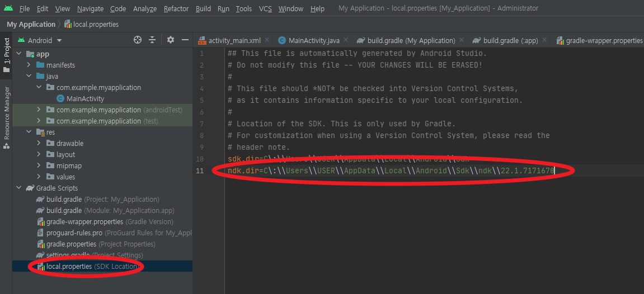
Task: Click the Gradle Scripts elephant icon
Action: 30,188
